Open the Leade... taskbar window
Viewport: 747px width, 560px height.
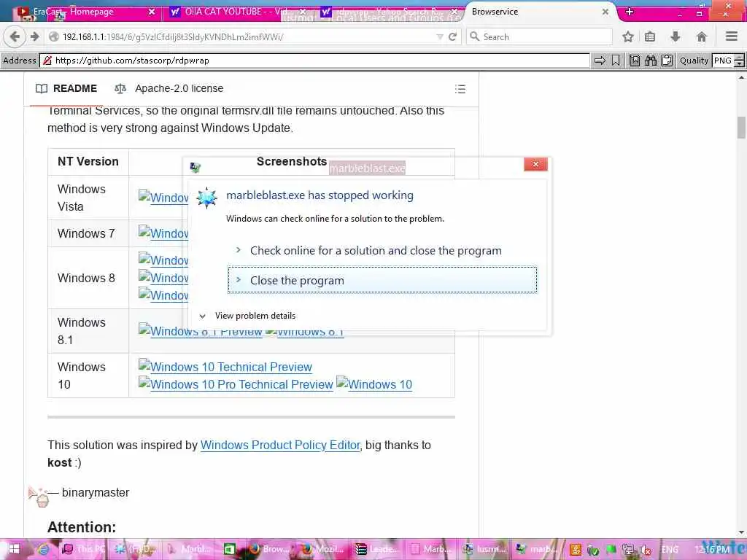[377, 550]
